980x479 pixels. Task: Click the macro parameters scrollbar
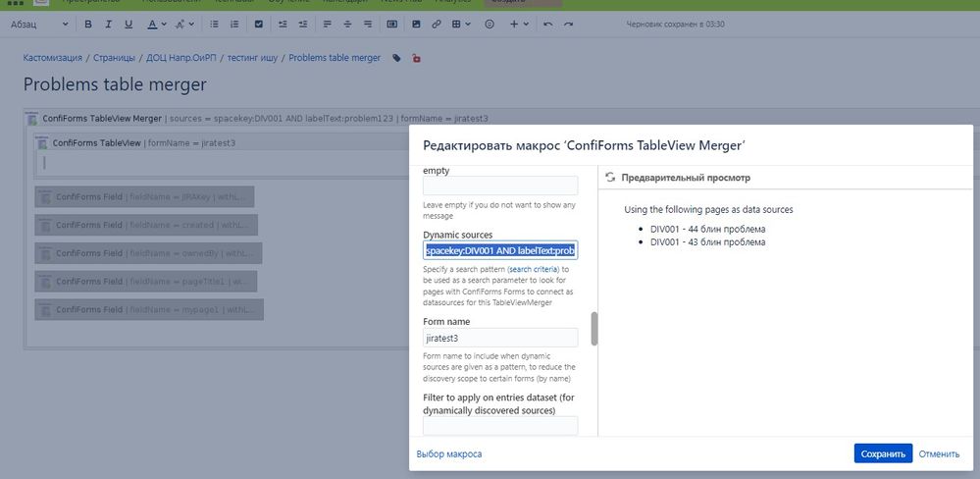[594, 328]
